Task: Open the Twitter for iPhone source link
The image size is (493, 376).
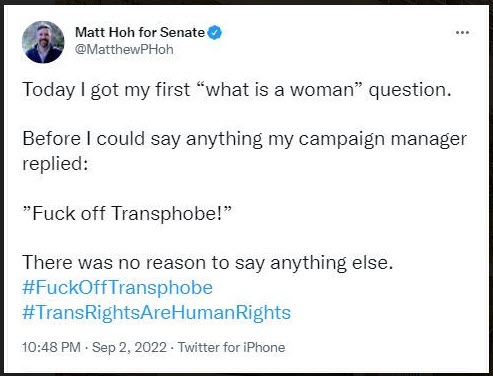Action: (x=231, y=347)
